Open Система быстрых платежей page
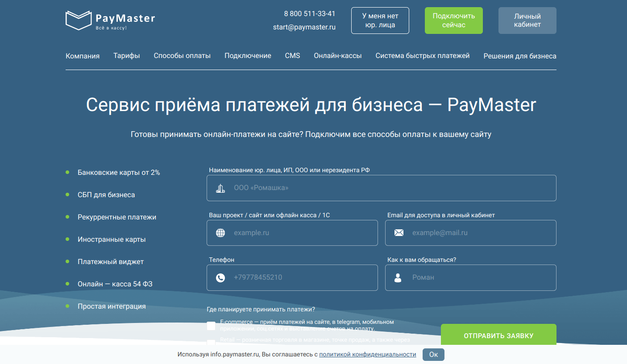Screen dimensions: 627x364 coord(423,56)
